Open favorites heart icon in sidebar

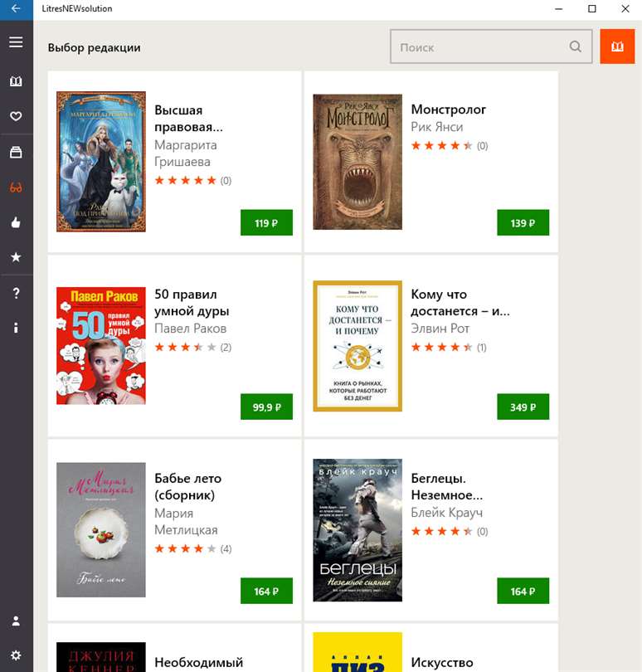pos(16,116)
